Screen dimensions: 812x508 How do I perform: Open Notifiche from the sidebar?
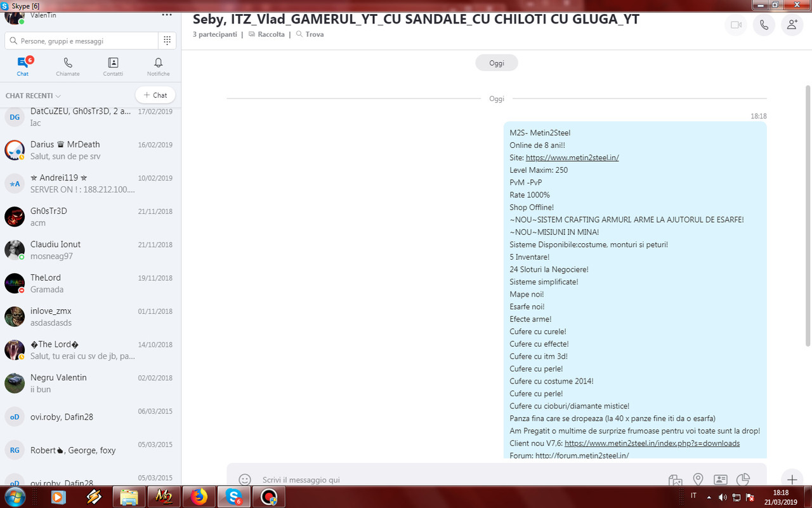[x=157, y=66]
